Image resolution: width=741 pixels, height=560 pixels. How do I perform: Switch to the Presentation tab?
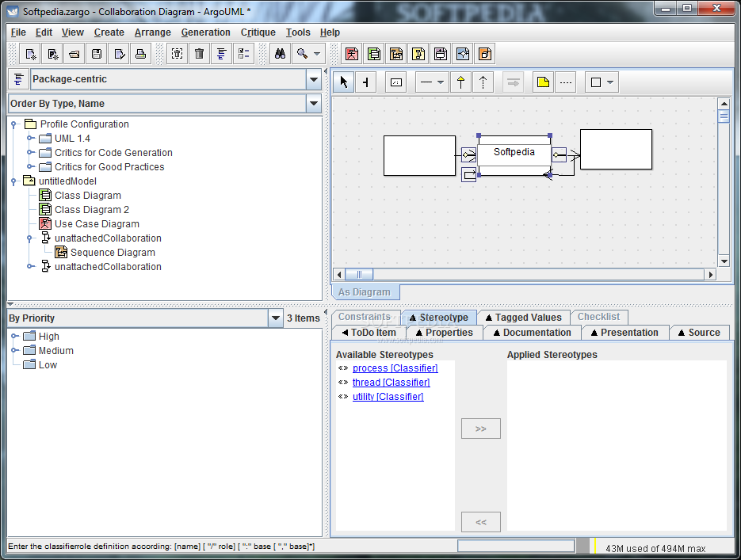coord(625,333)
